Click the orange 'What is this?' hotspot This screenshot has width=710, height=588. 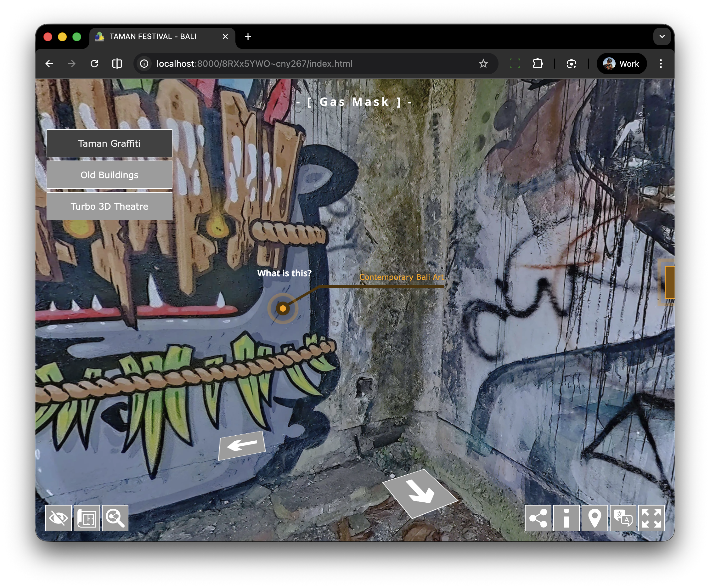pyautogui.click(x=283, y=308)
